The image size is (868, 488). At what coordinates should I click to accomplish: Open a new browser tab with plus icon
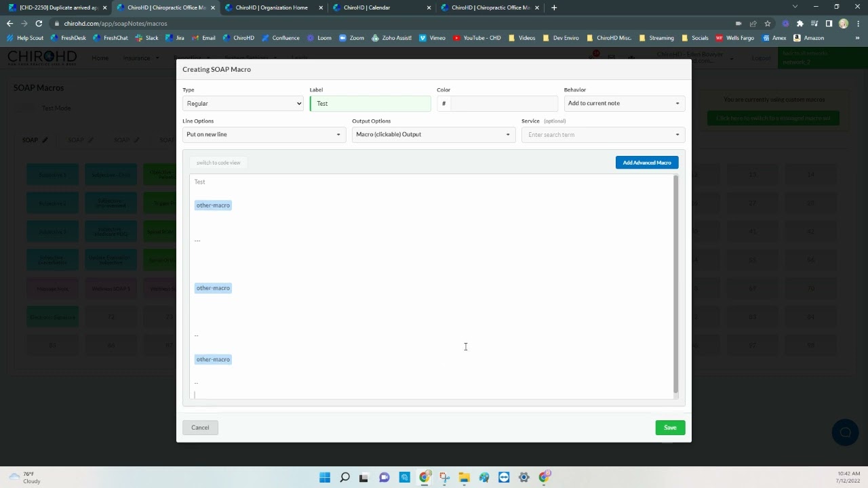(554, 7)
